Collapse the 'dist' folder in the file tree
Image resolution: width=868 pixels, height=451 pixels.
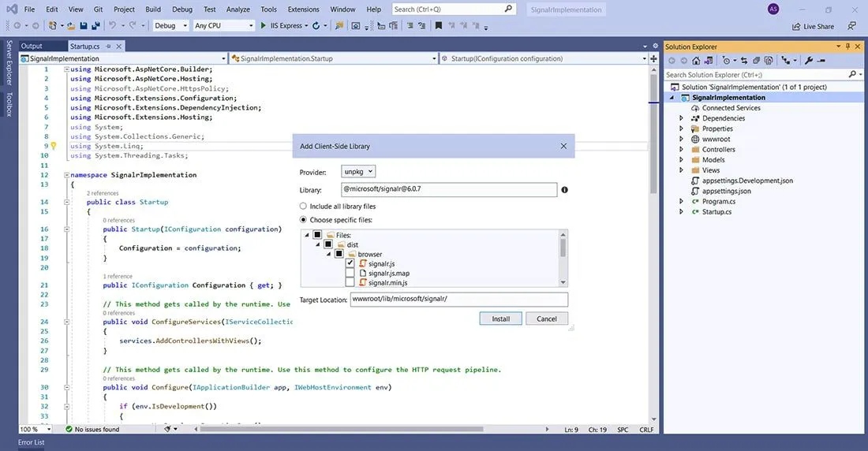coord(318,244)
